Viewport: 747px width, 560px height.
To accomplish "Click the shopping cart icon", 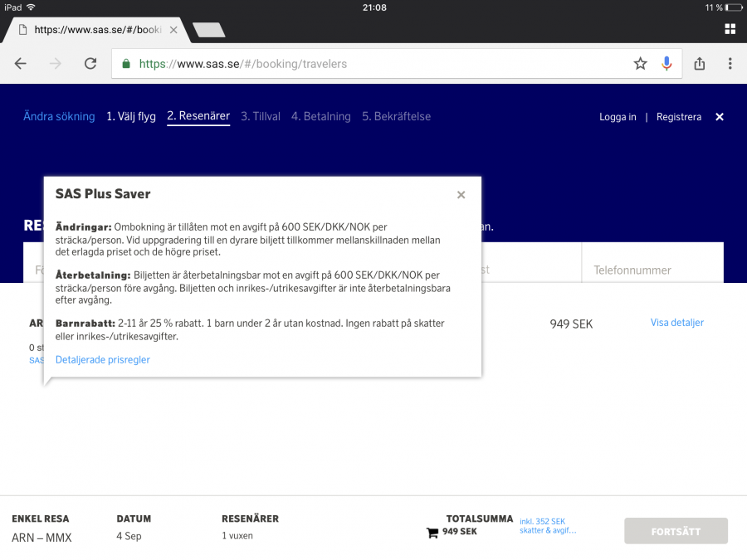I will 432,533.
